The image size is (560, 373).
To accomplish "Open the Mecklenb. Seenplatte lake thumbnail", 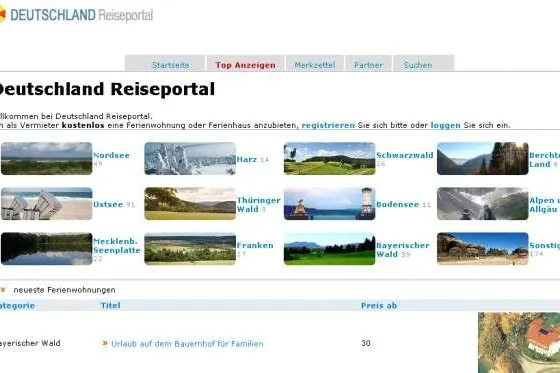I will point(46,249).
